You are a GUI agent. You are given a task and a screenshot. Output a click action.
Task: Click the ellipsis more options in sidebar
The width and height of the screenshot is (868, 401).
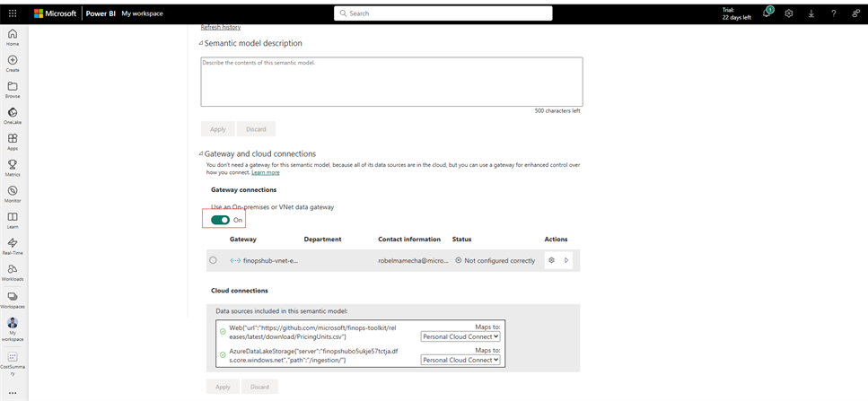(13, 393)
